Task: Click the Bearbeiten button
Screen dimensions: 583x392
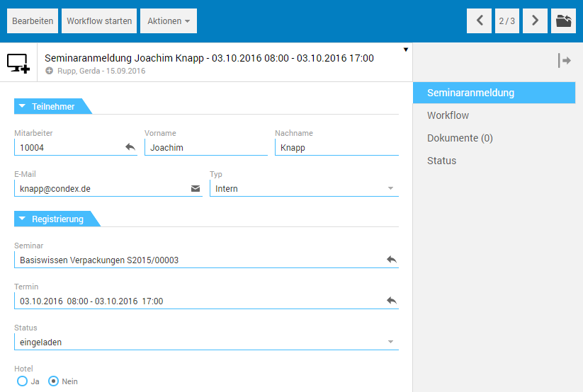Action: (x=33, y=21)
